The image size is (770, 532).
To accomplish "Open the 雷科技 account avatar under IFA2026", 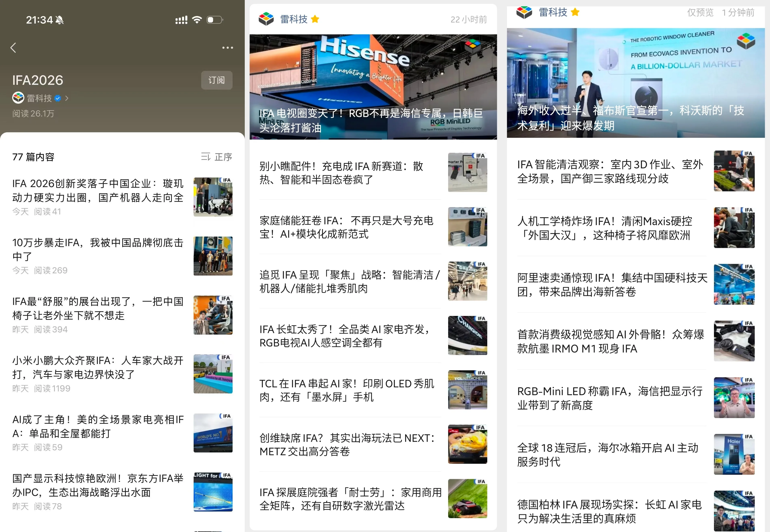I will (18, 98).
